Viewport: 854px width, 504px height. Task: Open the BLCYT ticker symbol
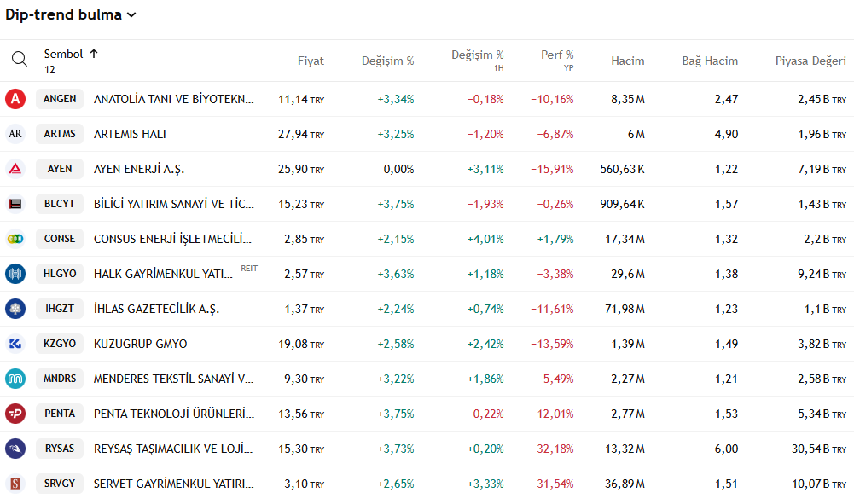click(x=60, y=204)
